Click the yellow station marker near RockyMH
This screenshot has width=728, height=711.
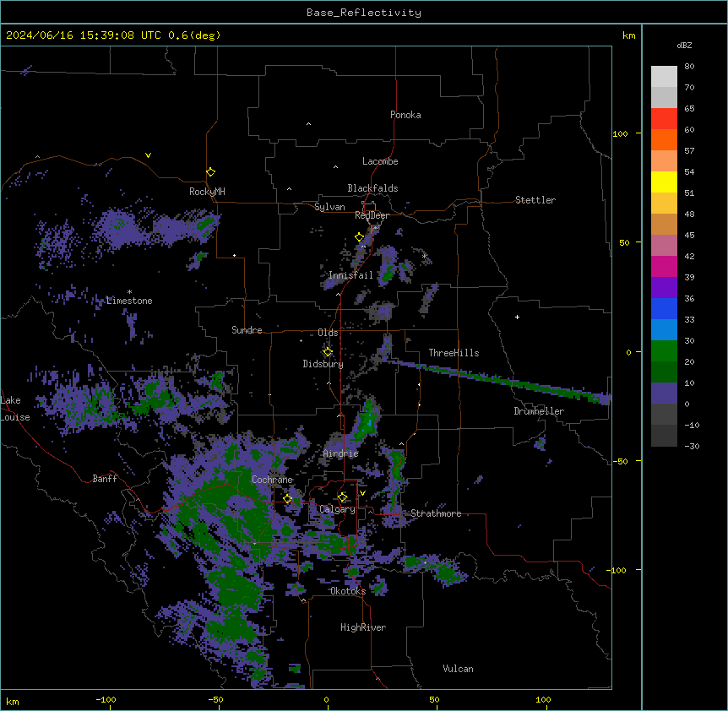coord(210,172)
